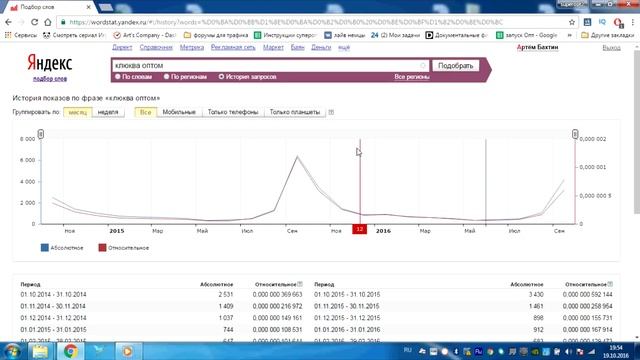Screen dimensions: 640x360
Task: Filter by Мобильные devices
Action: [x=179, y=112]
